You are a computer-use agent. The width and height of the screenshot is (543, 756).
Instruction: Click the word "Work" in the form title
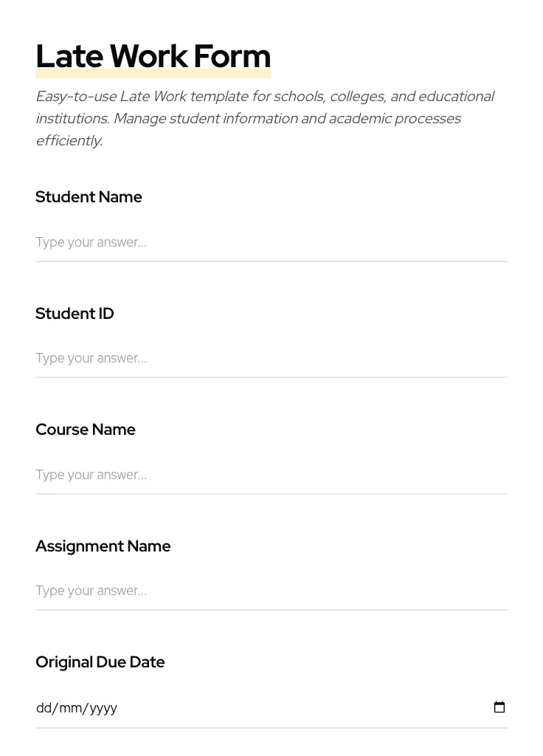click(148, 57)
